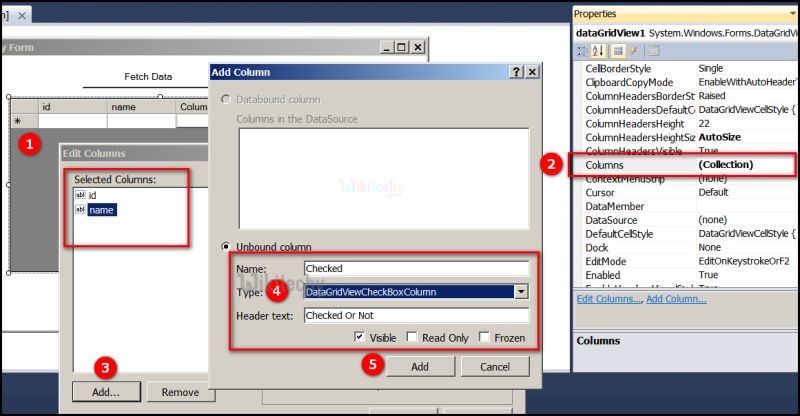Click the EditOnKeystrokeOrF2 value
Screen dimensions: 800x416
pos(744,261)
